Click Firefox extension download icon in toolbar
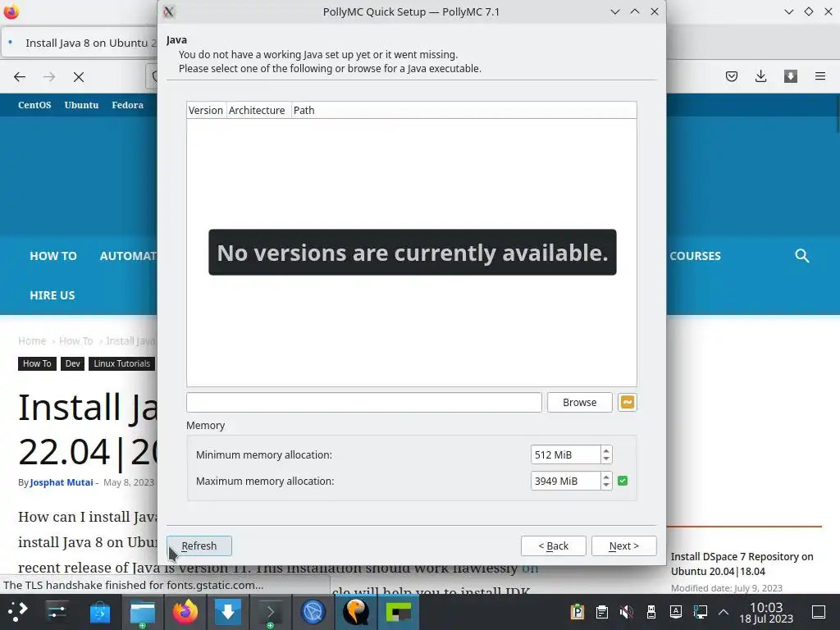840x630 pixels. pyautogui.click(x=791, y=76)
